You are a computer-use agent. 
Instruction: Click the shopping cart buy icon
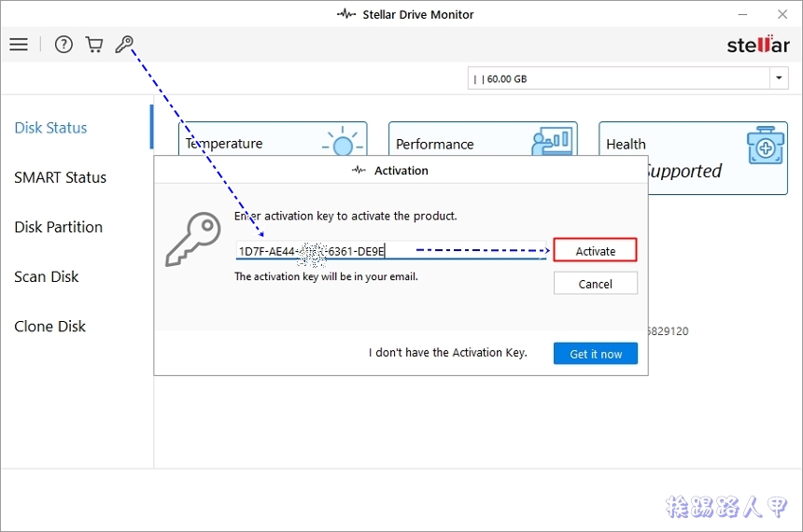click(93, 45)
